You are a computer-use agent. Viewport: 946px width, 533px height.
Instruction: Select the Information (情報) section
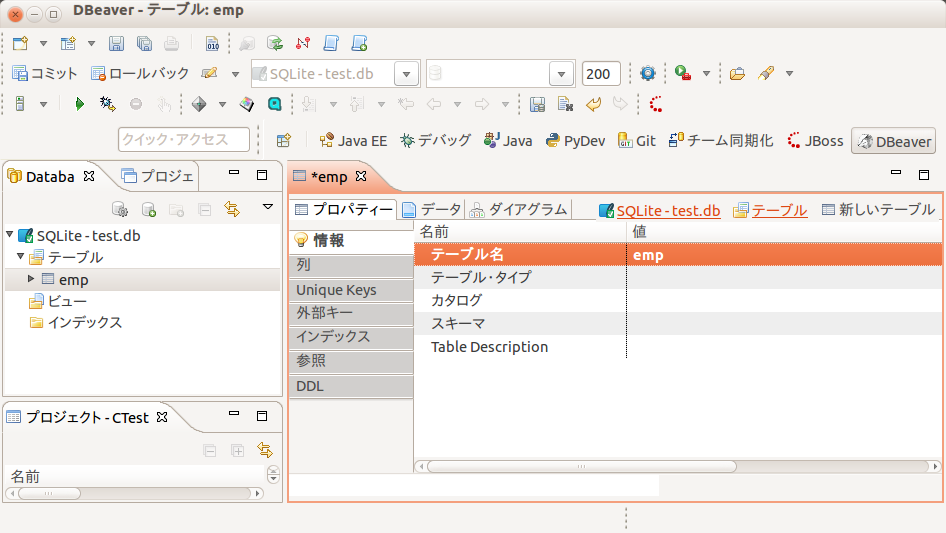point(352,241)
